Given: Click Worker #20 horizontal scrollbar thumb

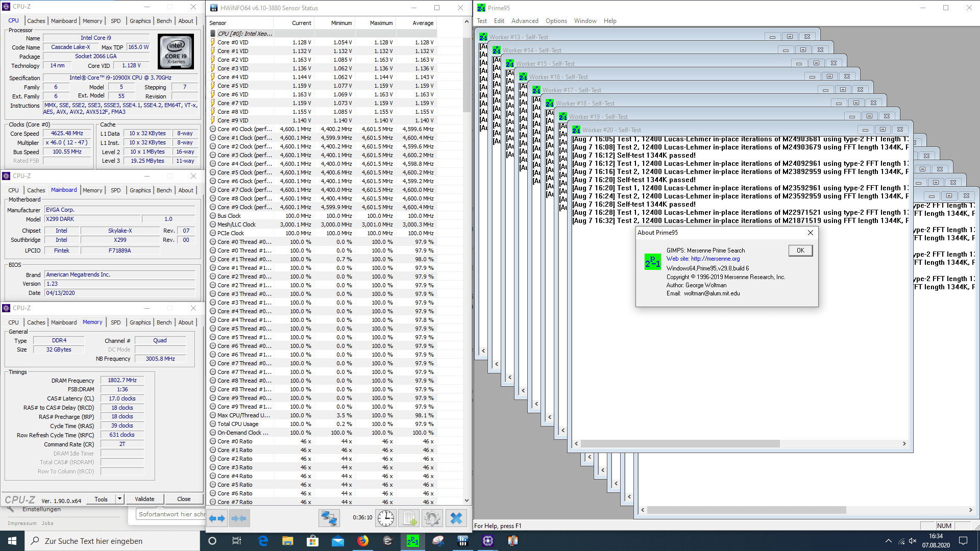Looking at the screenshot, I should click(x=680, y=444).
